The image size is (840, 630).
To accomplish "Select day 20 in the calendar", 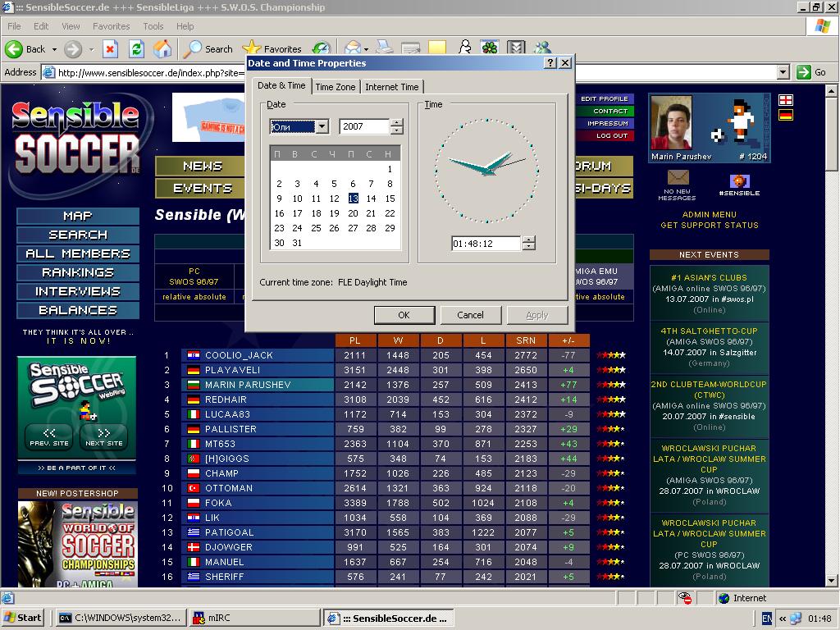I will click(x=353, y=213).
